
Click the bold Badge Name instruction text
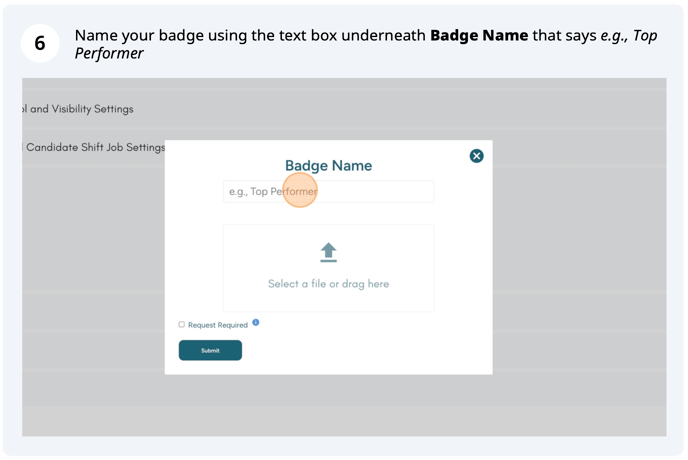pos(478,35)
